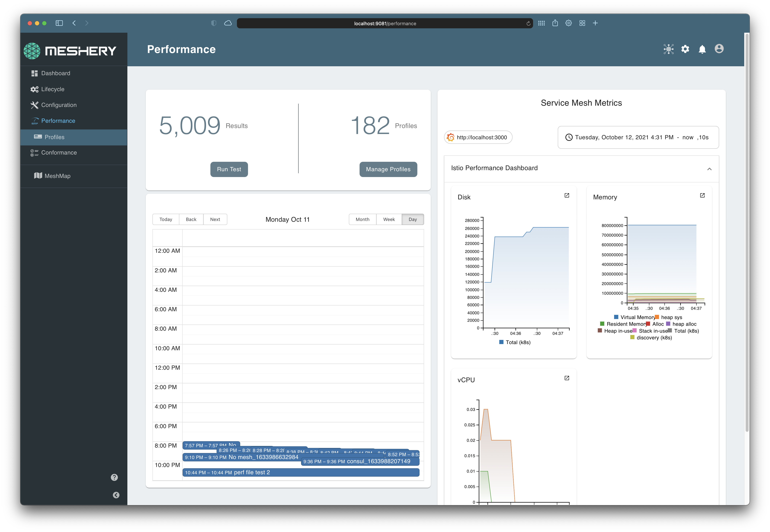The width and height of the screenshot is (770, 532).
Task: Click the Manage Profiles button
Action: 388,169
